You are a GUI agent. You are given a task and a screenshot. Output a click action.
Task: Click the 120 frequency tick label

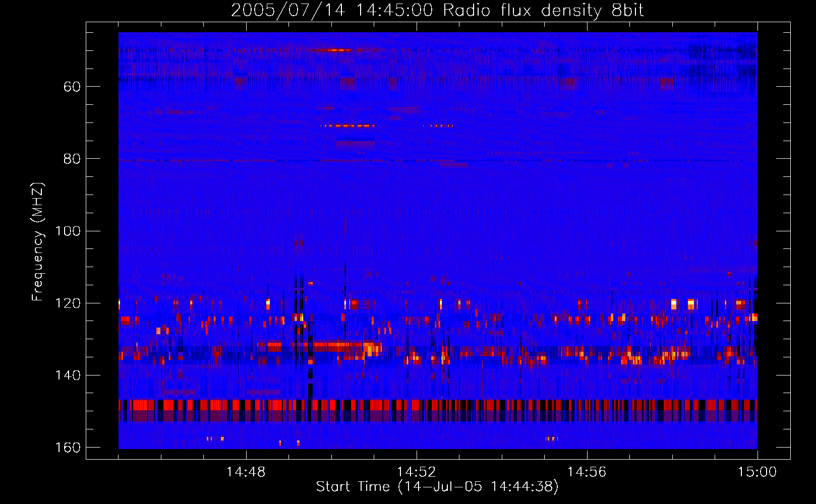coord(68,303)
